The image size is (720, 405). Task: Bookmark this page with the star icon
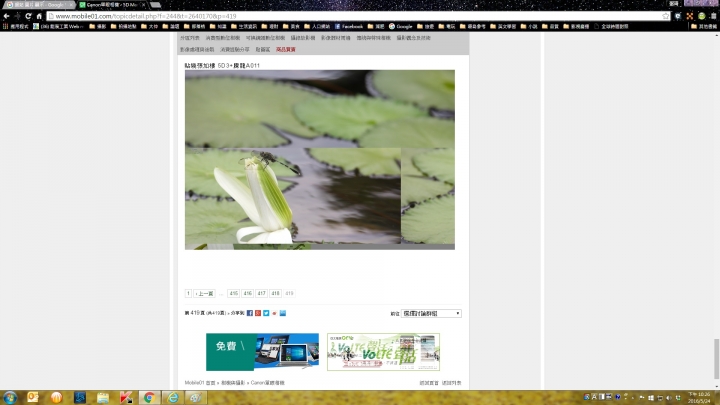coord(665,16)
